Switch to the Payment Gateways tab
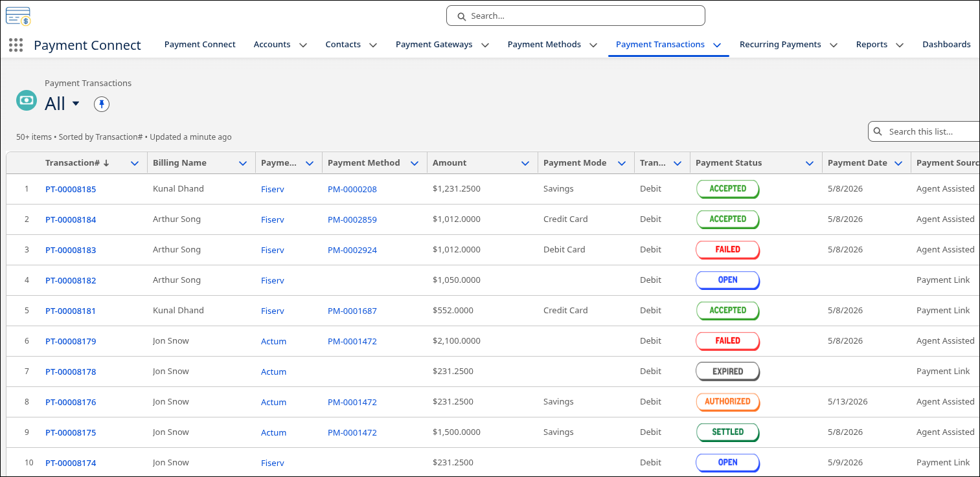 (x=434, y=45)
